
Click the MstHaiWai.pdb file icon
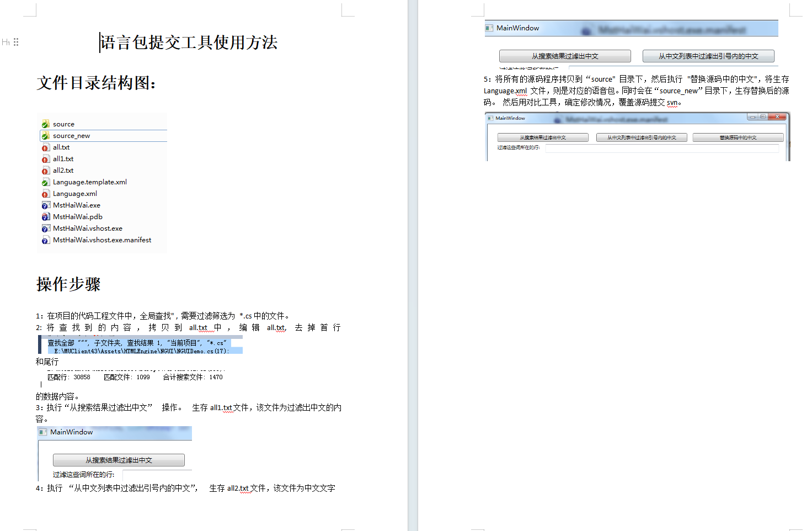[x=46, y=217]
